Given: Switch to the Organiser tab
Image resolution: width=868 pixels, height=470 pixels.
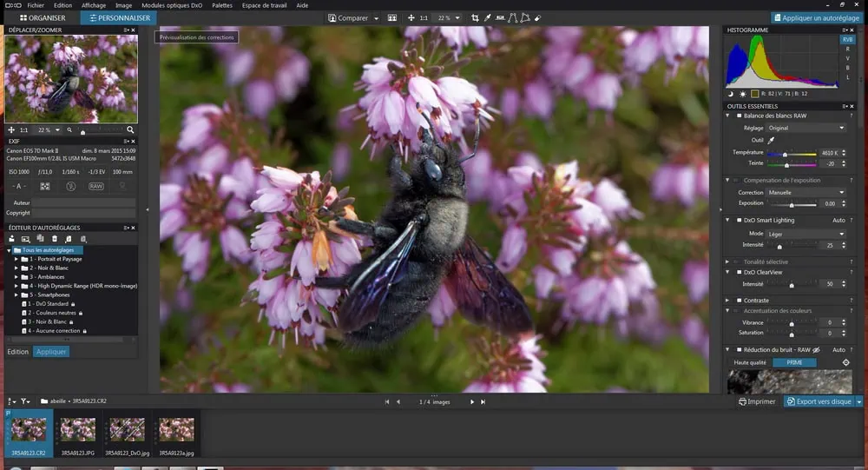Looking at the screenshot, I should point(43,17).
